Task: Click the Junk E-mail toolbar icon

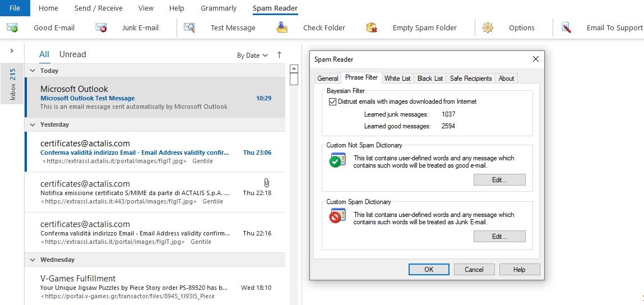Action: click(x=101, y=27)
